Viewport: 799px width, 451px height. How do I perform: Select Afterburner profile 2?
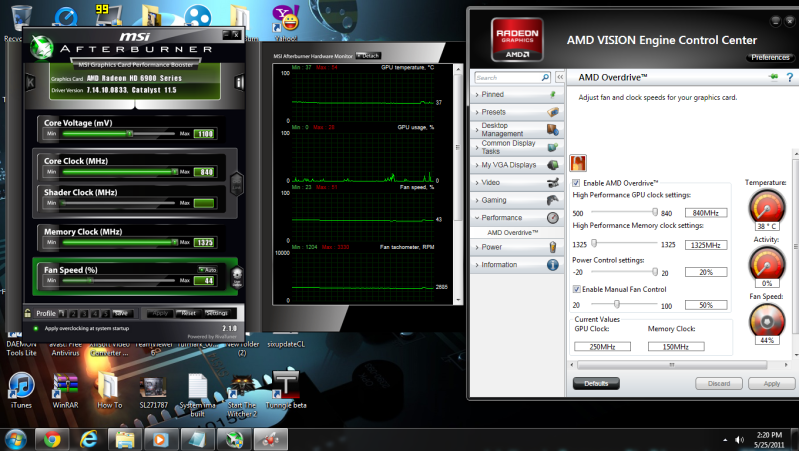pos(73,313)
